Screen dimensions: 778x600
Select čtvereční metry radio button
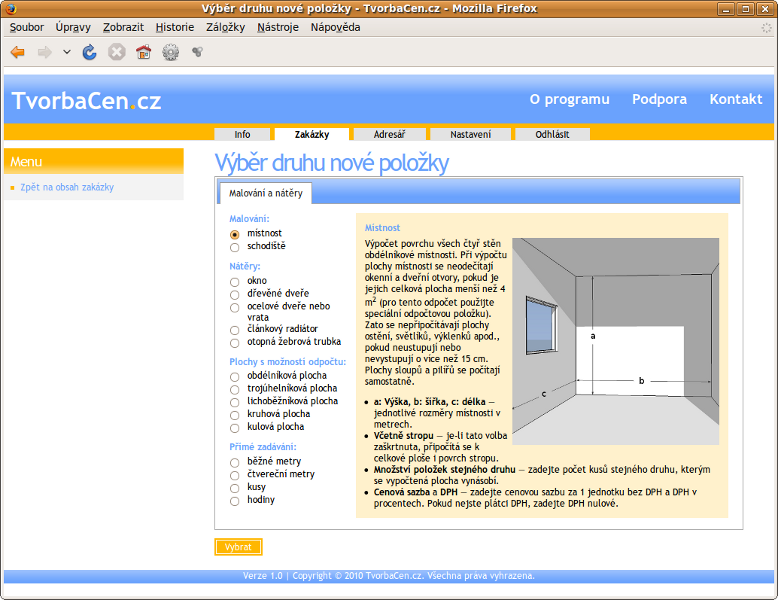click(235, 475)
